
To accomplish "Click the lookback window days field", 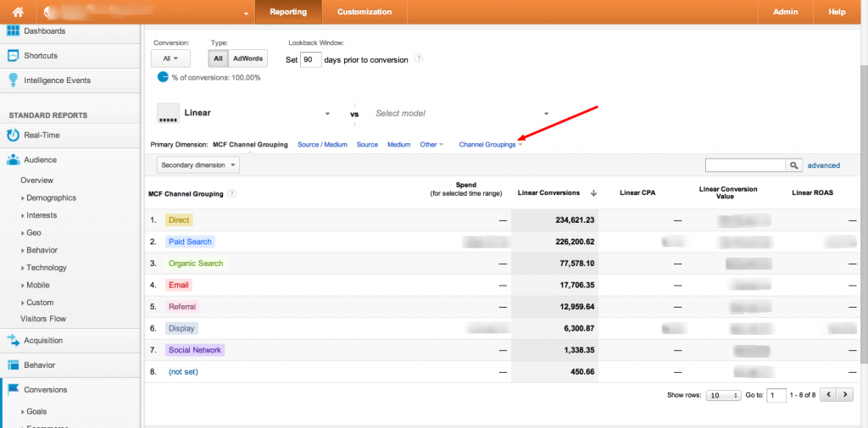I will click(x=311, y=59).
